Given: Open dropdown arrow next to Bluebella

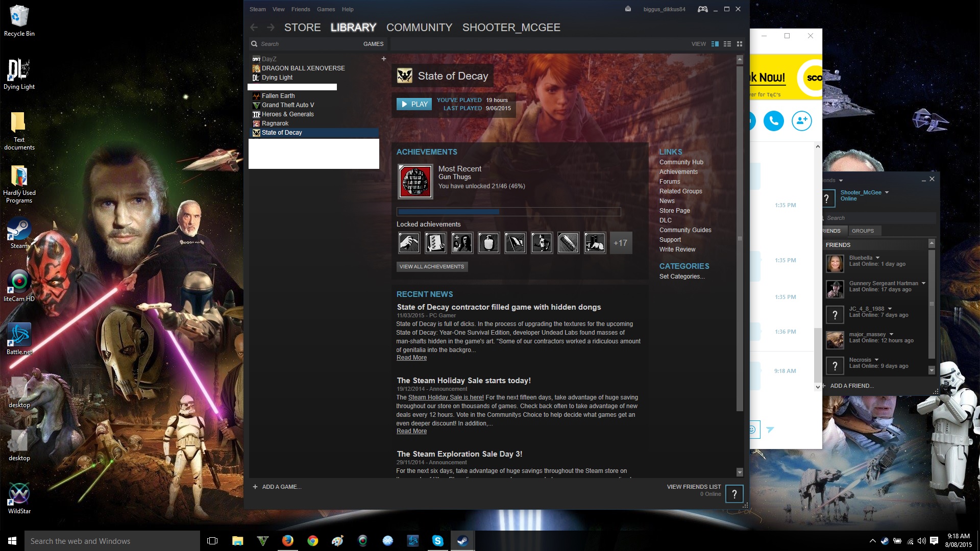Looking at the screenshot, I should point(877,258).
